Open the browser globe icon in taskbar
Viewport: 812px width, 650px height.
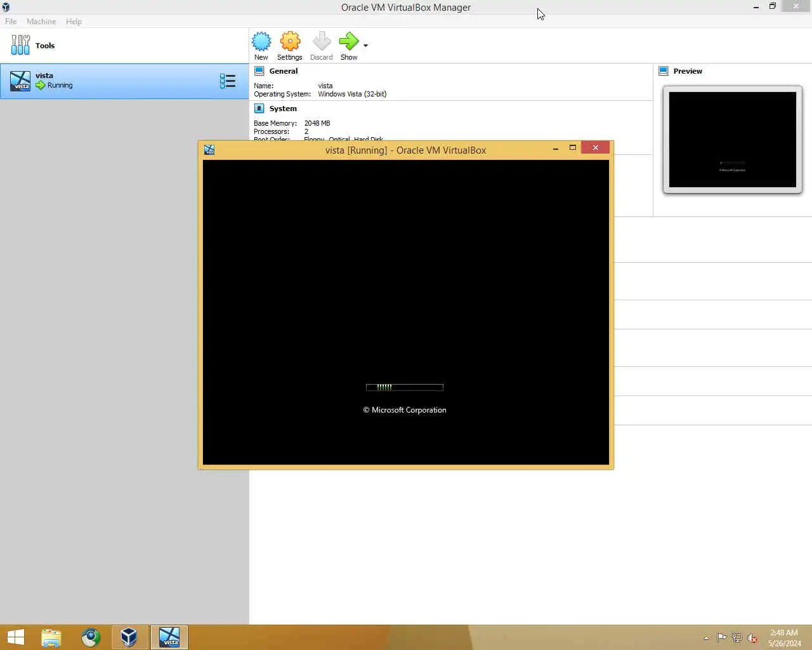[91, 637]
